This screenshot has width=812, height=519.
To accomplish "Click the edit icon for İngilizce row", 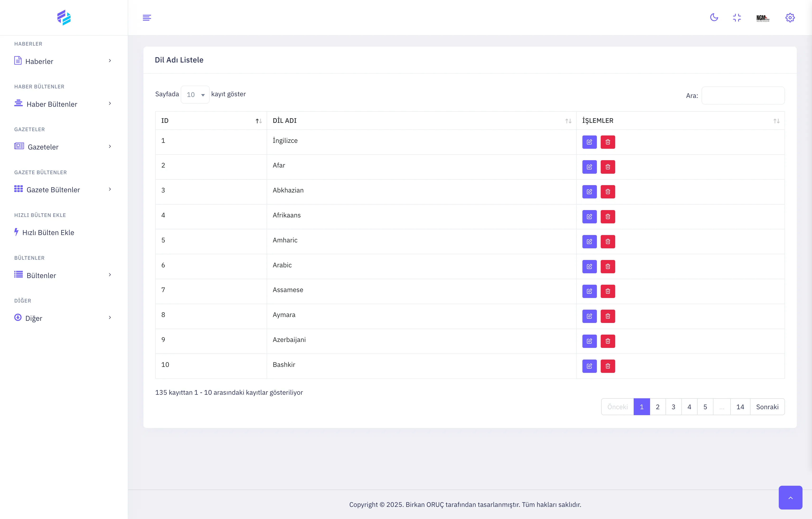I will (x=589, y=142).
